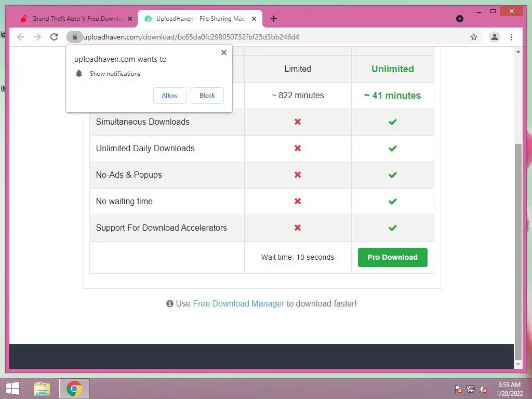Click 'Wait time: 10 seconds' text
532x399 pixels.
coord(298,257)
